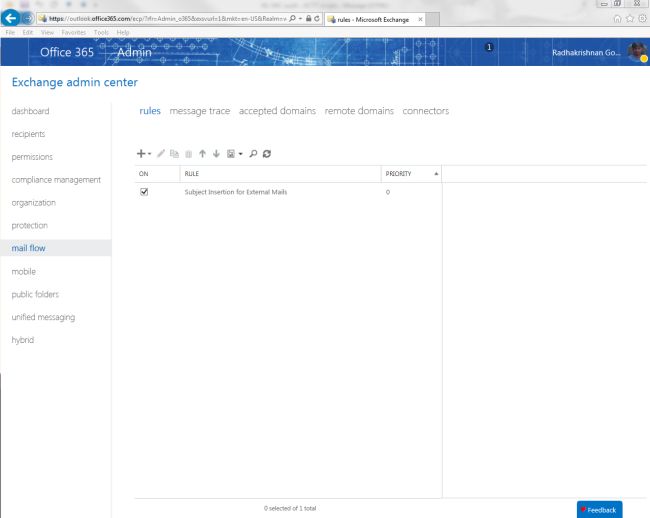Go to dashboard in the sidebar
Image resolution: width=650 pixels, height=518 pixels.
[30, 111]
